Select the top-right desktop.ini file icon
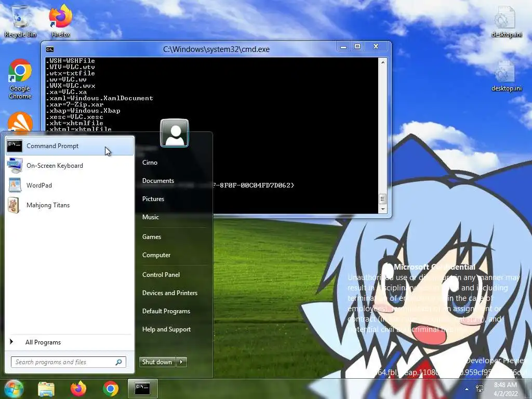This screenshot has height=399, width=532. point(506,21)
